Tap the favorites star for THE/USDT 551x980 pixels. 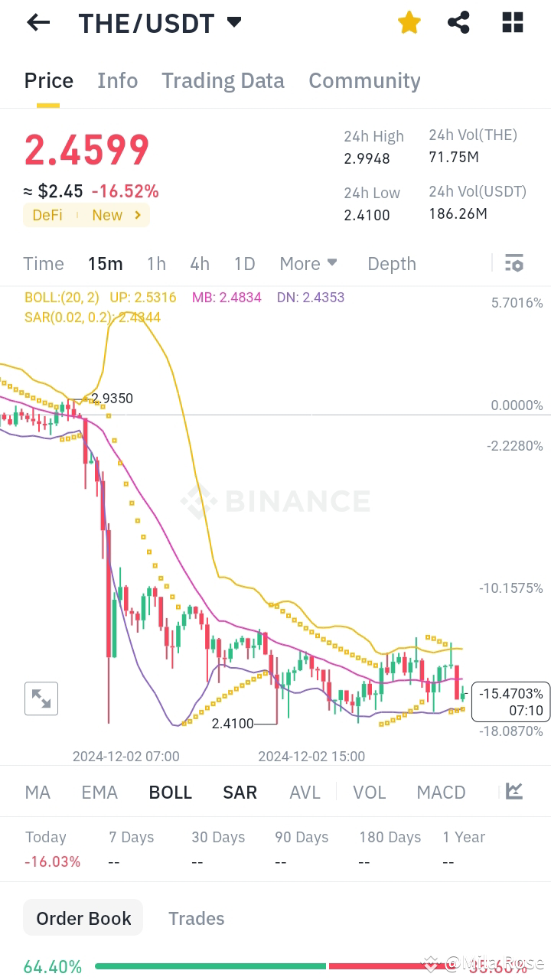point(409,23)
